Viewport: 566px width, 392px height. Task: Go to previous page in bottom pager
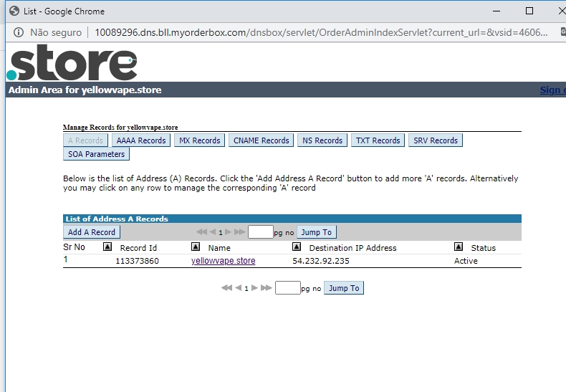(238, 288)
